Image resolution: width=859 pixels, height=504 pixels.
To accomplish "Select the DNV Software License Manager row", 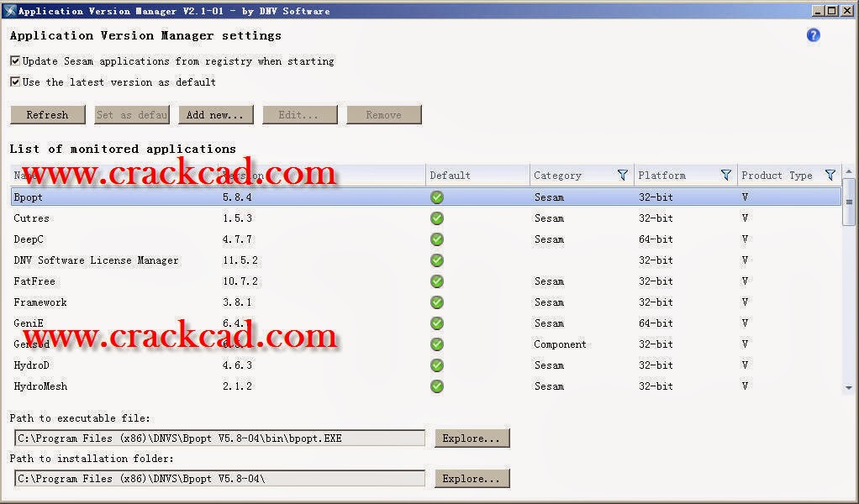I will 425,260.
